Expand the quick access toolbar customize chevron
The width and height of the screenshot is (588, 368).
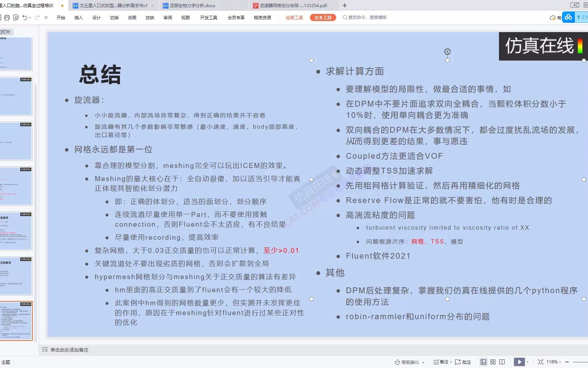(x=46, y=17)
